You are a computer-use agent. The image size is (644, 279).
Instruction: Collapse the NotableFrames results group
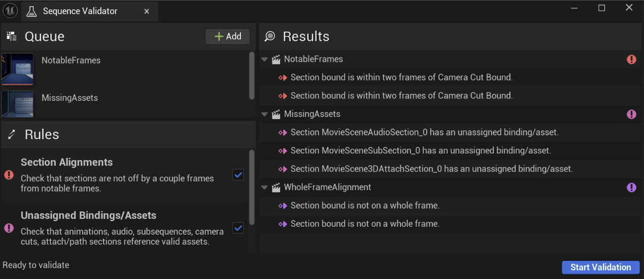[x=265, y=59]
